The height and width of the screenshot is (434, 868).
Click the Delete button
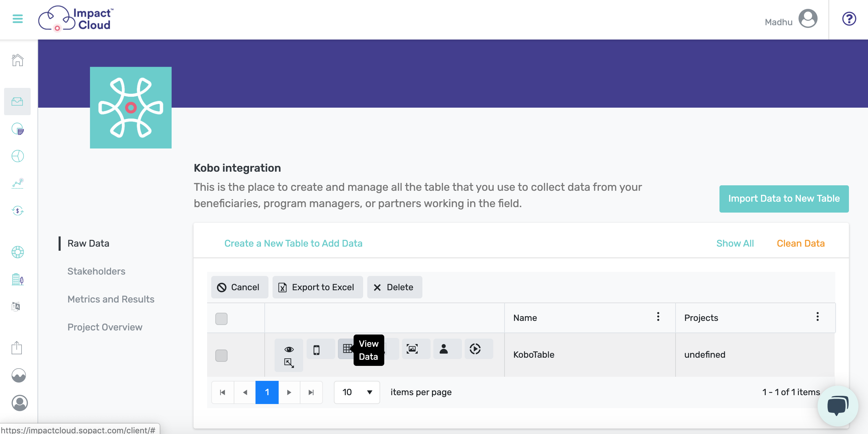(394, 287)
